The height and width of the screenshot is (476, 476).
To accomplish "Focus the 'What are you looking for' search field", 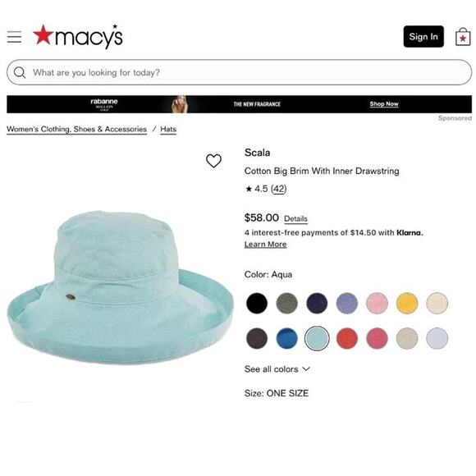I will (239, 72).
